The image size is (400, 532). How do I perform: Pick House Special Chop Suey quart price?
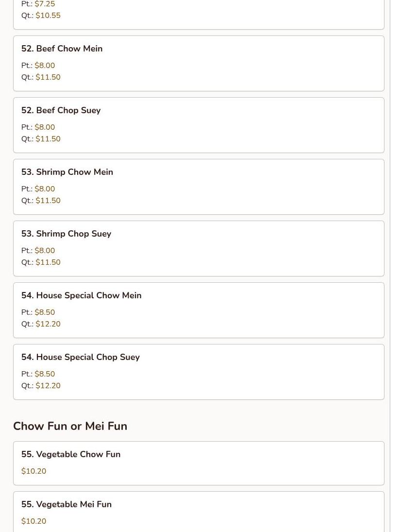[48, 386]
